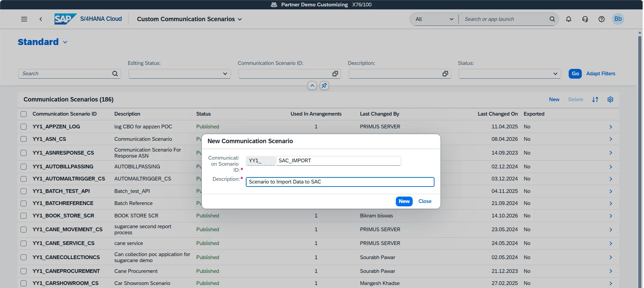Click the Search or app launch field
Image resolution: width=644 pixels, height=288 pixels.
(x=504, y=19)
